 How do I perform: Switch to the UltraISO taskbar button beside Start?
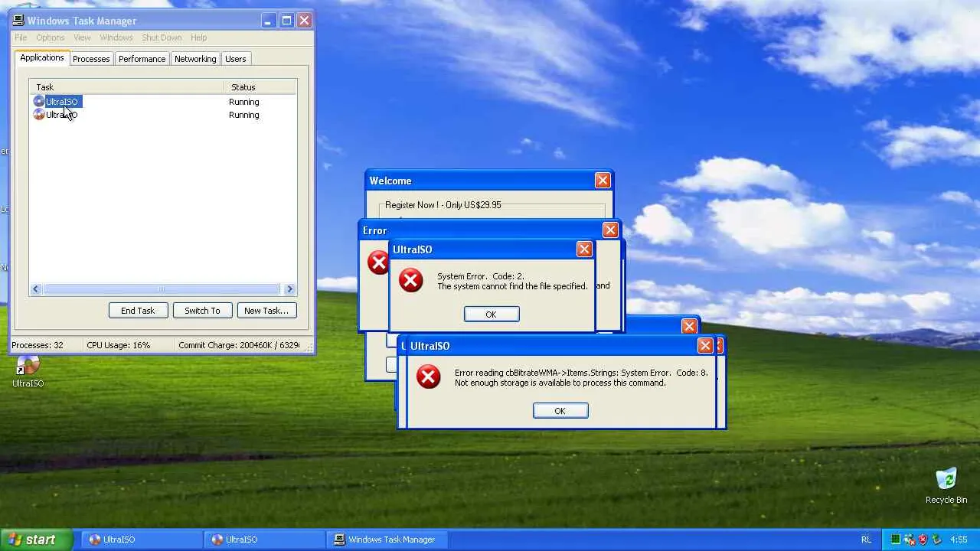click(x=140, y=540)
